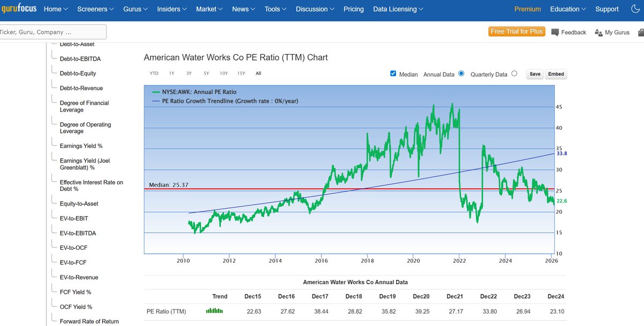Open OCF Yield % in sidebar
This screenshot has width=644, height=326.
click(x=76, y=307)
